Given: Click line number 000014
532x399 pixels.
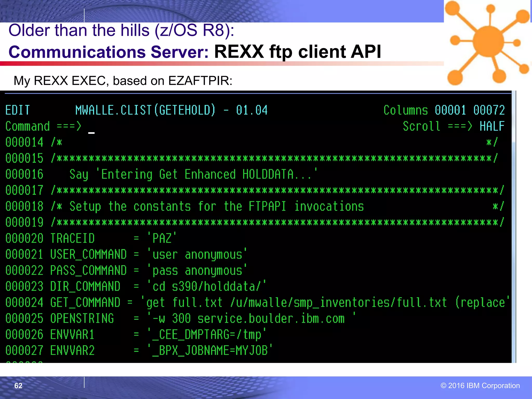Looking at the screenshot, I should pos(24,142).
